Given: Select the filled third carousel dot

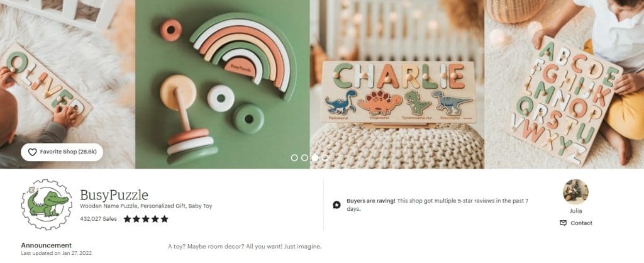Looking at the screenshot, I should point(314,158).
